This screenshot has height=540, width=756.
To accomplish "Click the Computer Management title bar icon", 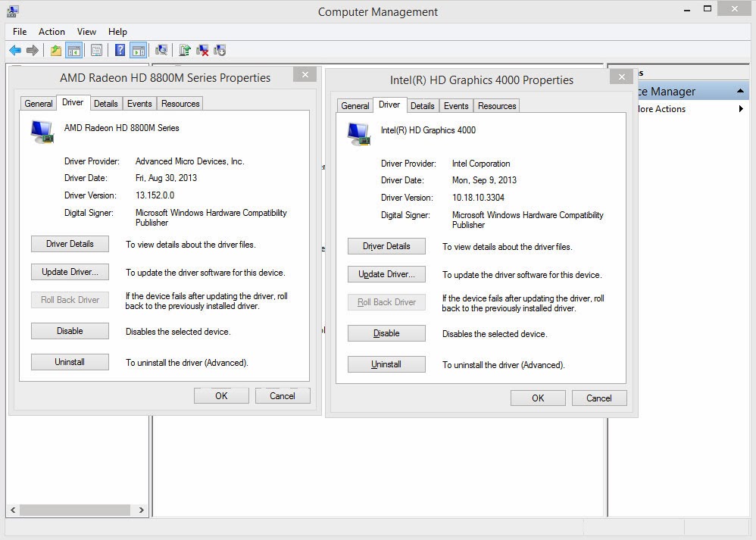I will (x=13, y=11).
